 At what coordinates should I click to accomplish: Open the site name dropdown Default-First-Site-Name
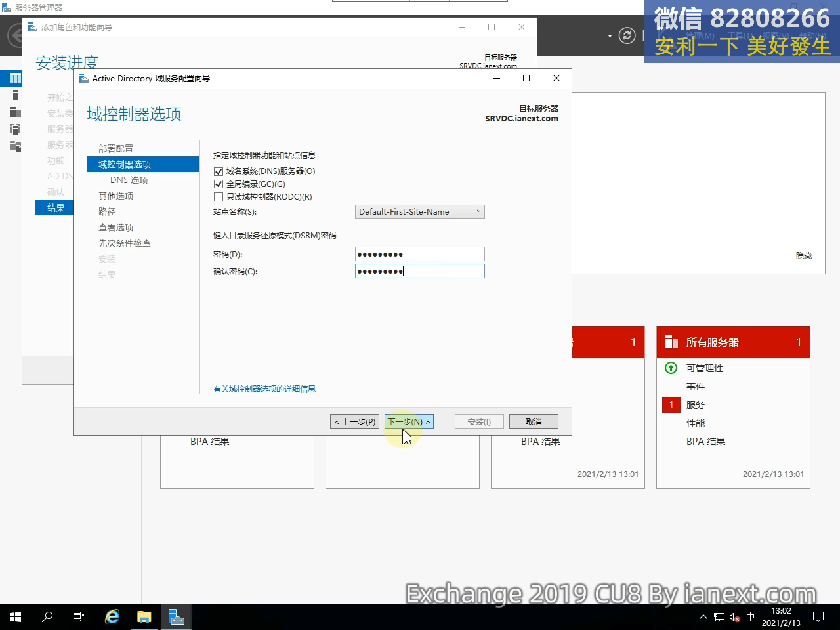click(x=419, y=212)
